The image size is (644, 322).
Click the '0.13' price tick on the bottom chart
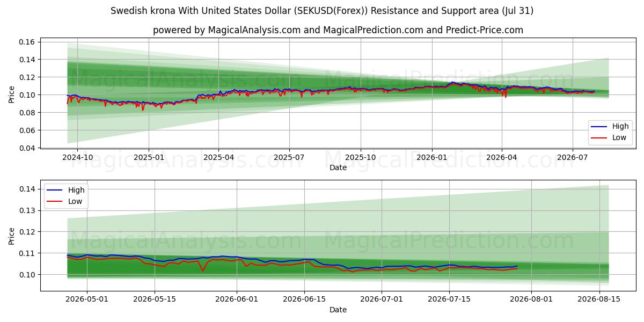(27, 210)
